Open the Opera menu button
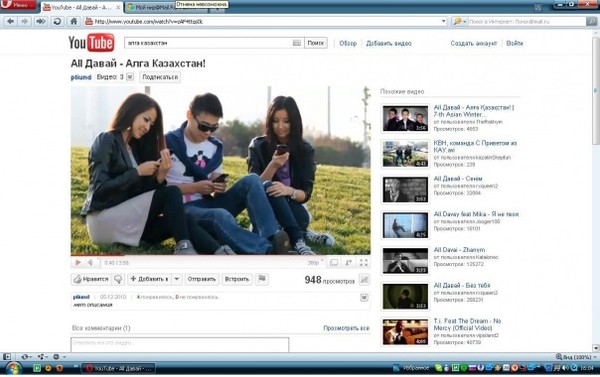 [18, 5]
